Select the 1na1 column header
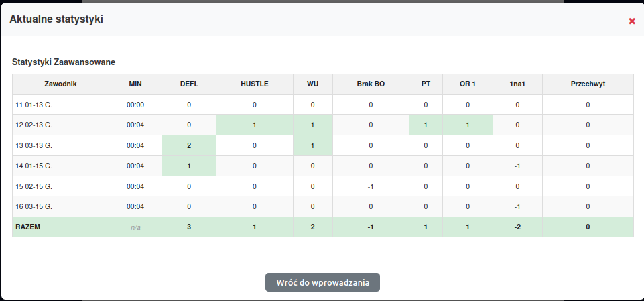 coord(517,84)
